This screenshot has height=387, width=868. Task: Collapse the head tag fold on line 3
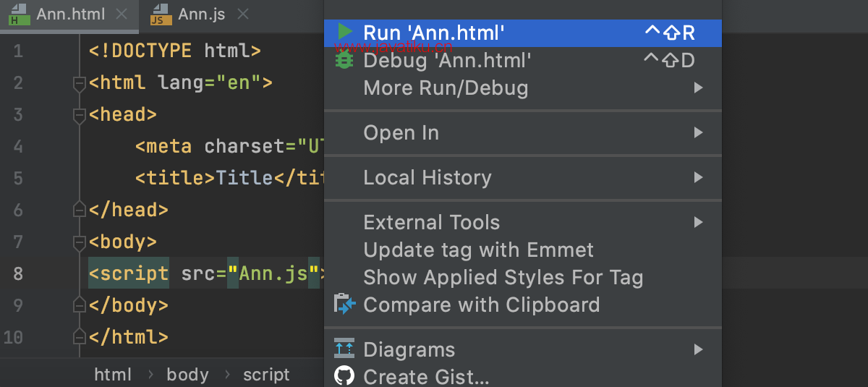click(x=80, y=115)
